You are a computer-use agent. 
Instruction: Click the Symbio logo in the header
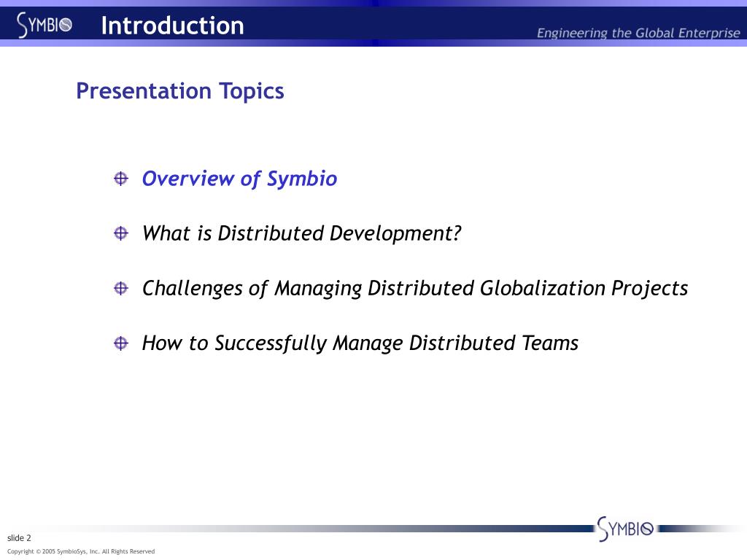pyautogui.click(x=44, y=25)
